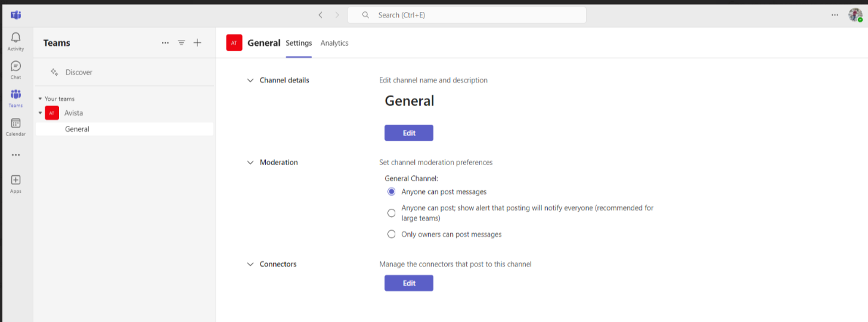The image size is (868, 322).
Task: Click the plus icon to add team
Action: (197, 43)
